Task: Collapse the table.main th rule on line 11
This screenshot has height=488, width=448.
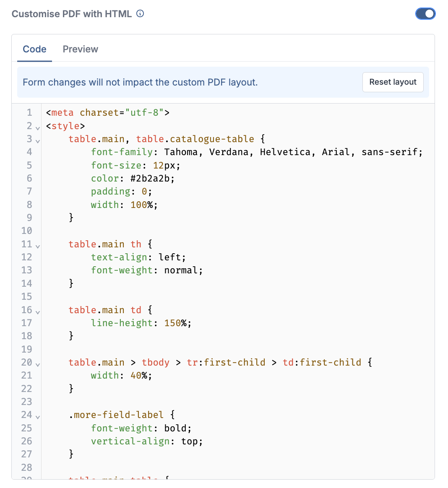Action: pyautogui.click(x=38, y=246)
